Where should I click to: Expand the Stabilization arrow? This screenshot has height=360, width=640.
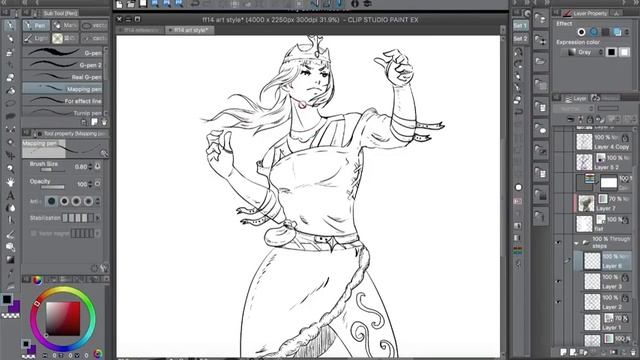98,218
